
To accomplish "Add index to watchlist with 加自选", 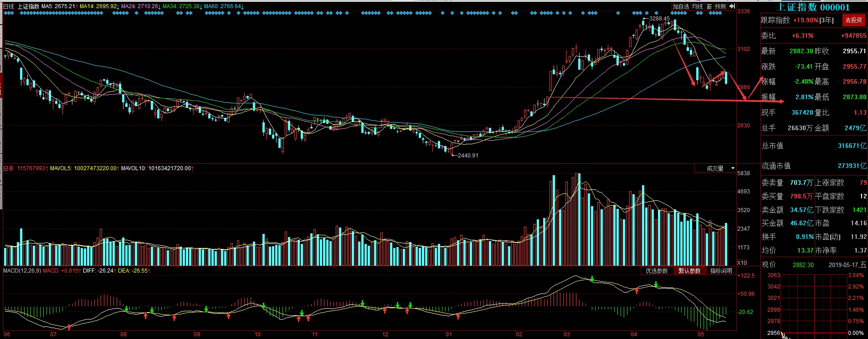I will coord(681,6).
